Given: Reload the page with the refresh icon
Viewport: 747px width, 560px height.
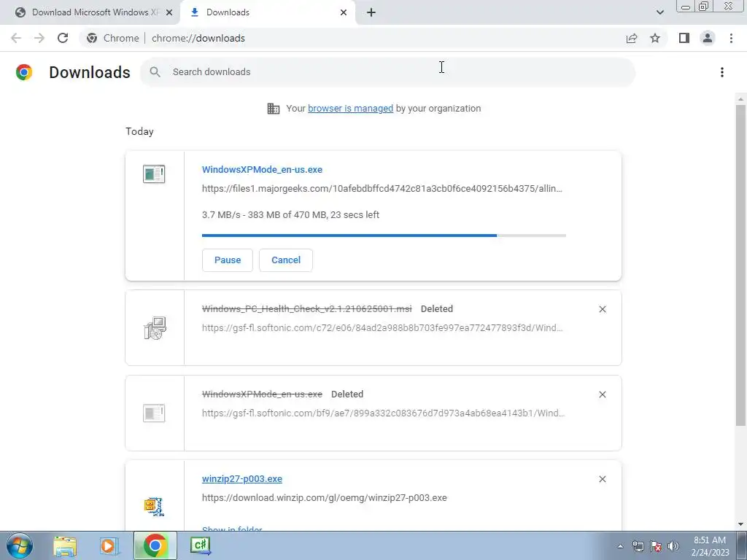Looking at the screenshot, I should pos(63,38).
